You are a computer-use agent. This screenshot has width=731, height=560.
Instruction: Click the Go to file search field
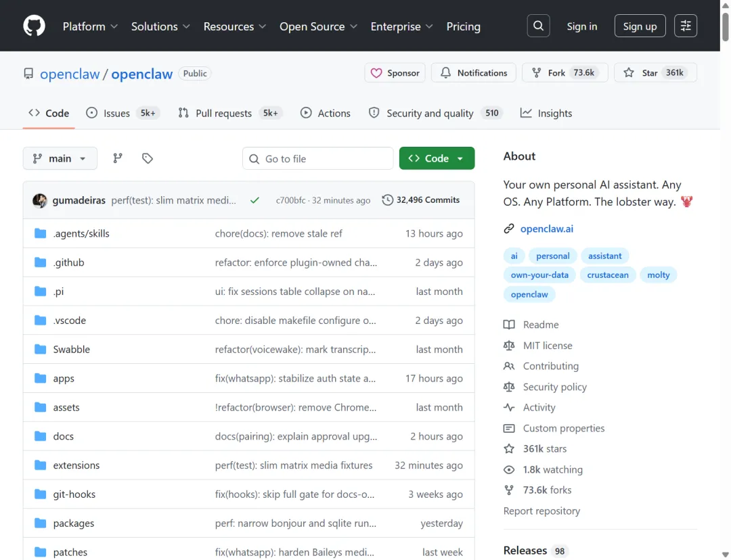click(317, 158)
